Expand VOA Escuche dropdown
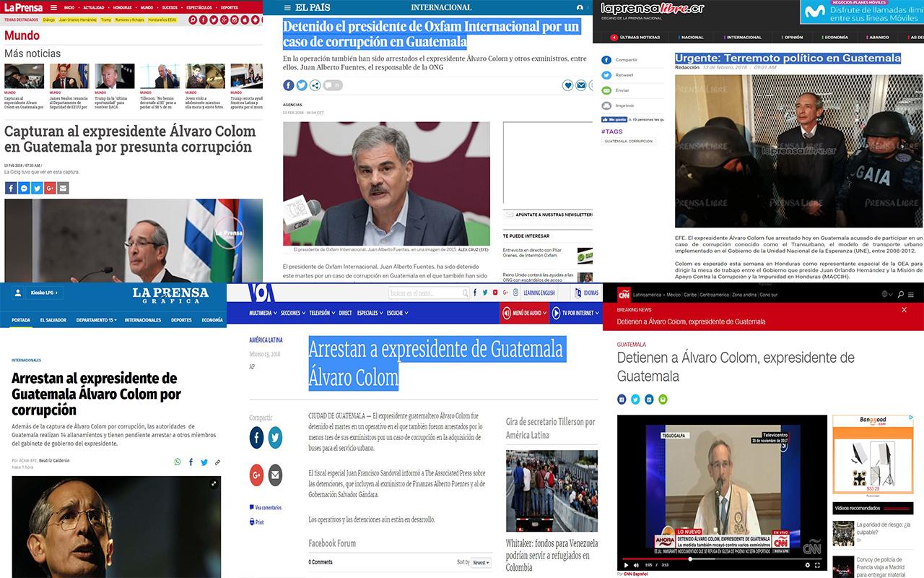The image size is (924, 578). 397,313
